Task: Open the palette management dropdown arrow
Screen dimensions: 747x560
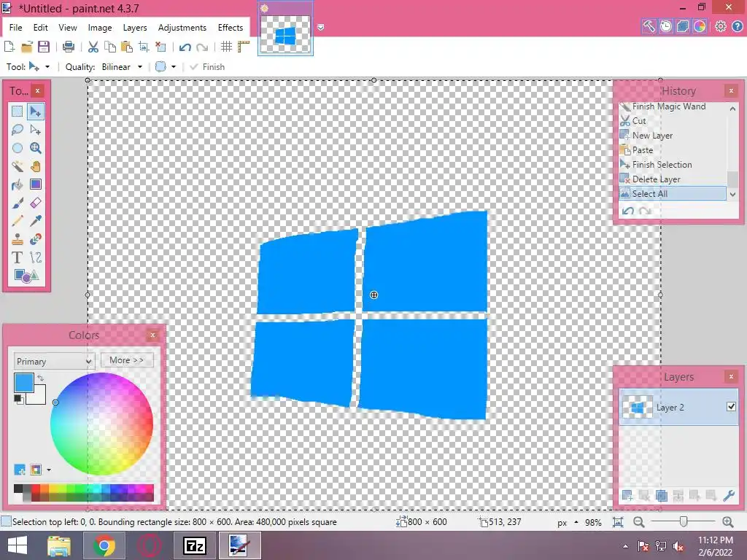Action: click(49, 470)
